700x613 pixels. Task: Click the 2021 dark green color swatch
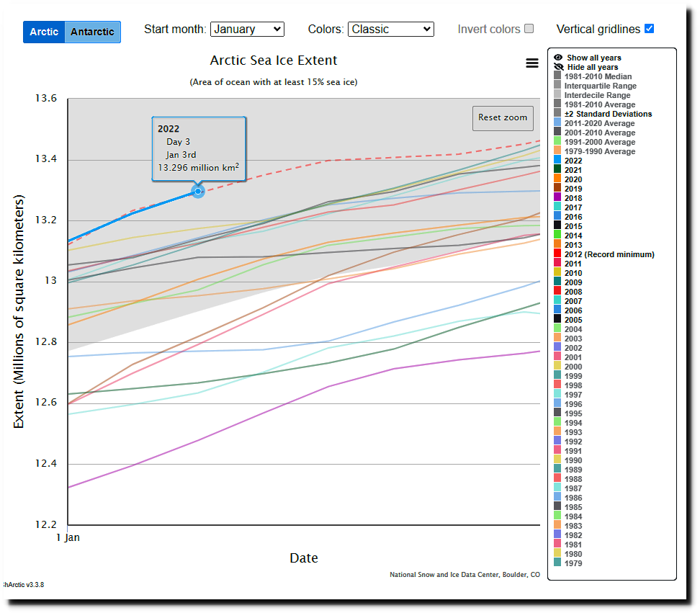[x=557, y=169]
